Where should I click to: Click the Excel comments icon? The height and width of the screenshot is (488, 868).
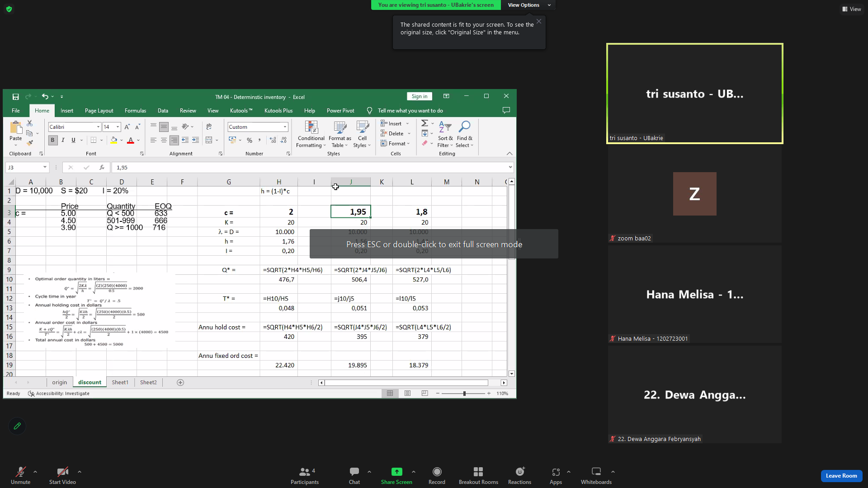coord(506,110)
